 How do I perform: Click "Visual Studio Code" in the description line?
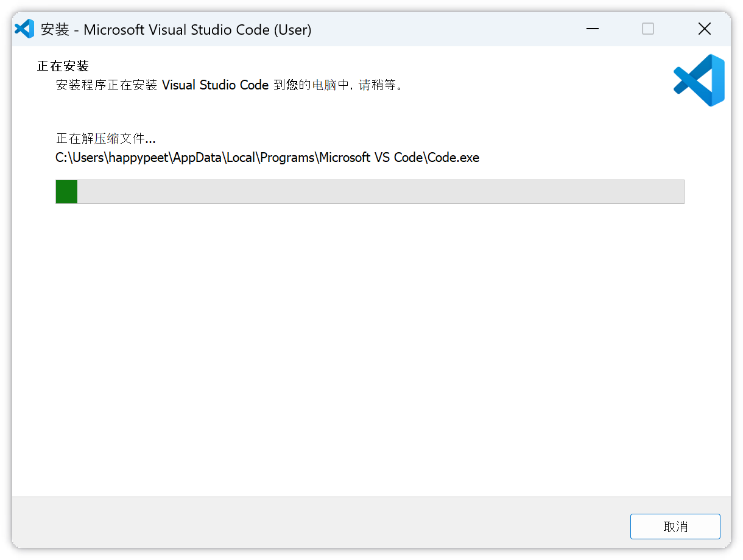[x=215, y=85]
